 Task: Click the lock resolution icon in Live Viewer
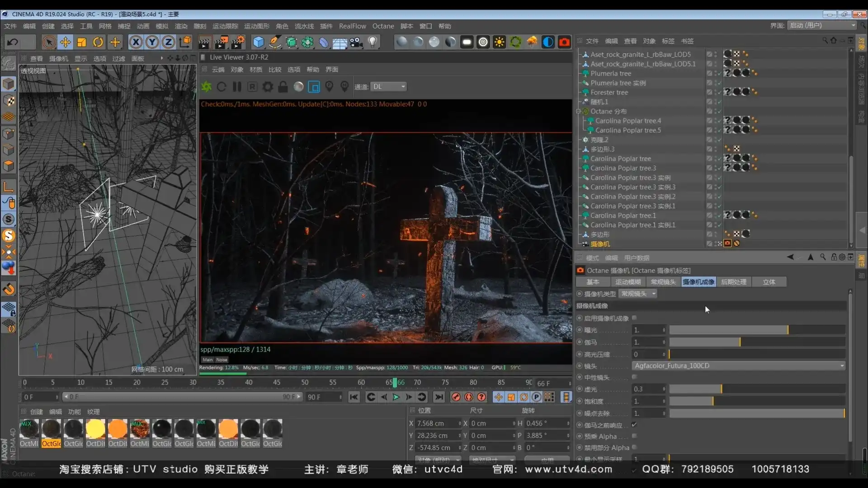coord(283,87)
